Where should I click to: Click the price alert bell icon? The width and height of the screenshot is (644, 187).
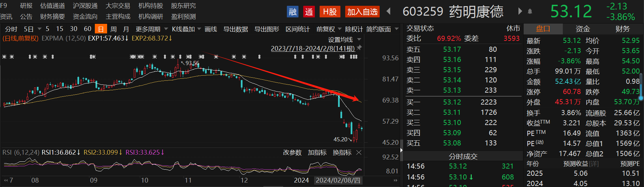(530, 11)
